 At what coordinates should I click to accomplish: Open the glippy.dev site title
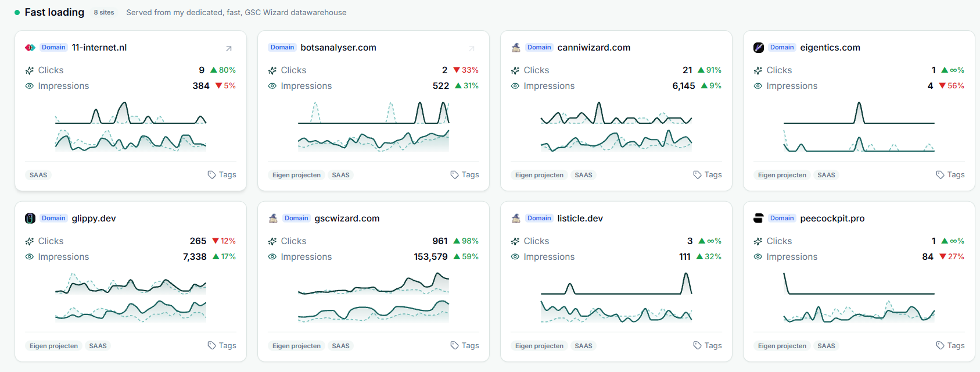pyautogui.click(x=94, y=219)
